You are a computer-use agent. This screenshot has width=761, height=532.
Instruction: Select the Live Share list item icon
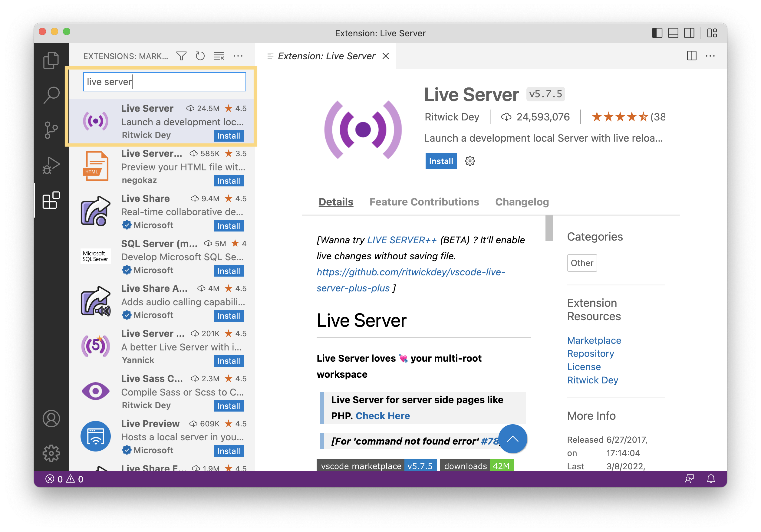point(95,211)
